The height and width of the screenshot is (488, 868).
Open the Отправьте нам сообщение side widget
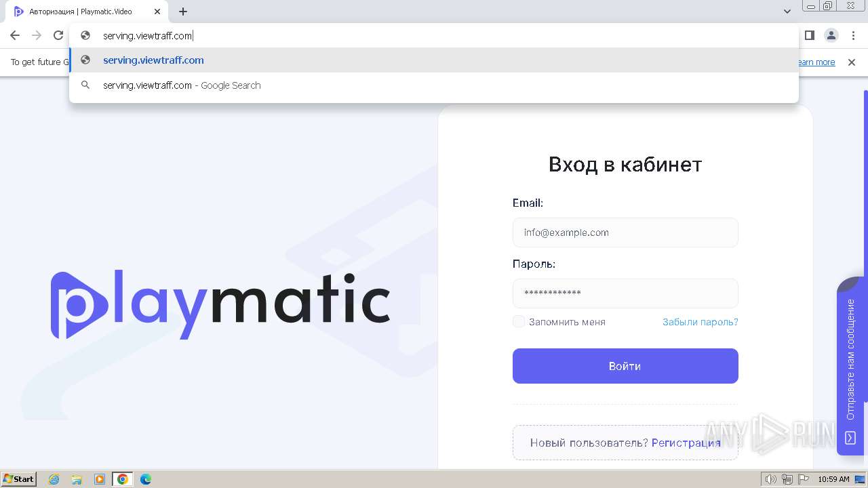850,366
